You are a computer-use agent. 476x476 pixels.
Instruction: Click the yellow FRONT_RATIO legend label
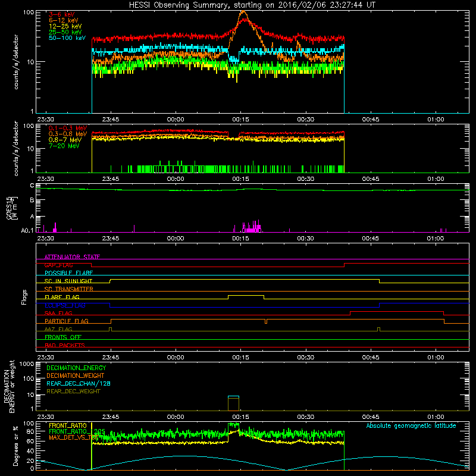pos(68,425)
